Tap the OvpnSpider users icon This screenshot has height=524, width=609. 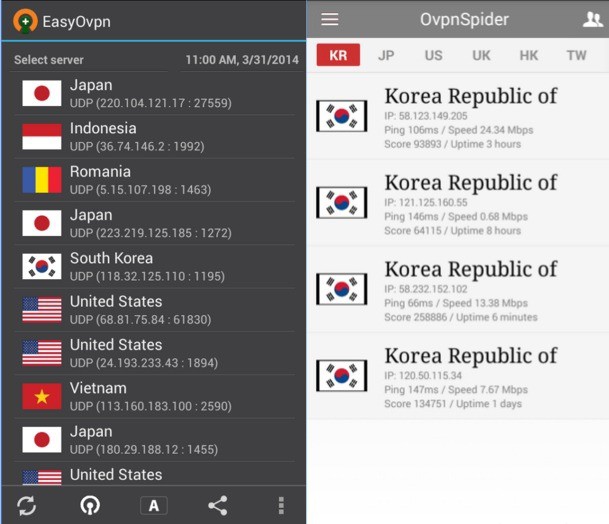tap(593, 19)
